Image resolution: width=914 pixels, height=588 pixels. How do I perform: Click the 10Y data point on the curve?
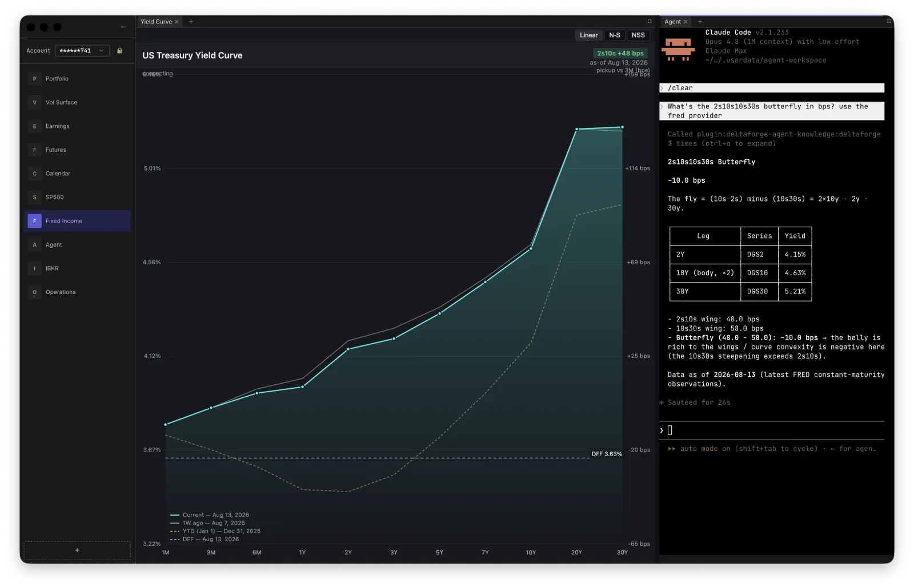[531, 248]
